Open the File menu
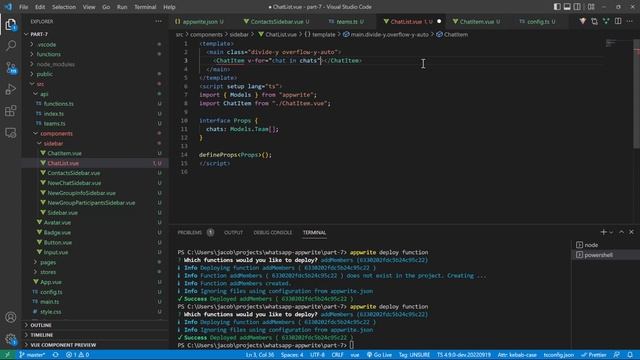 coord(24,7)
